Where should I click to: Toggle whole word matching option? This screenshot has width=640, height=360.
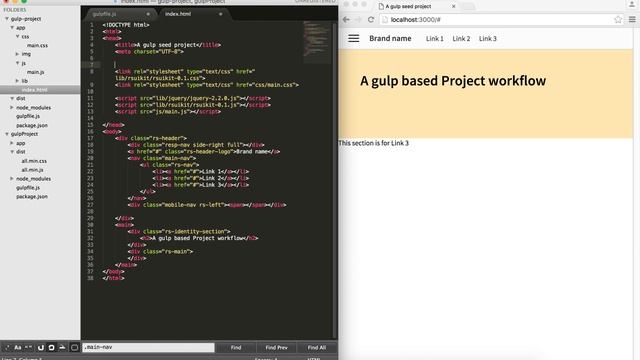click(29, 347)
